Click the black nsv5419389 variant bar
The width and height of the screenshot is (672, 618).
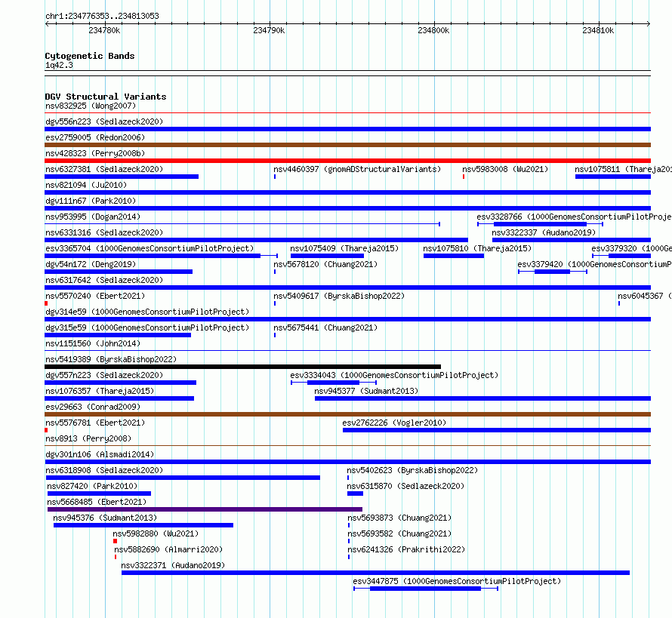tap(242, 367)
